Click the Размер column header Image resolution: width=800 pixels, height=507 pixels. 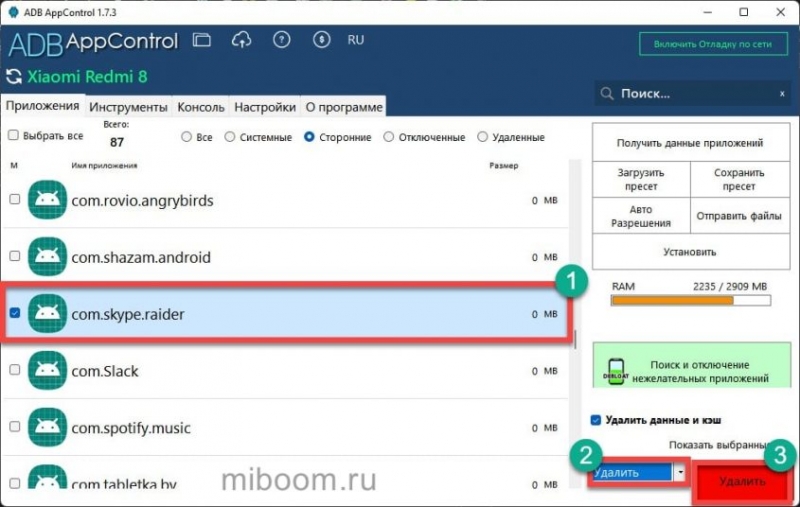504,165
